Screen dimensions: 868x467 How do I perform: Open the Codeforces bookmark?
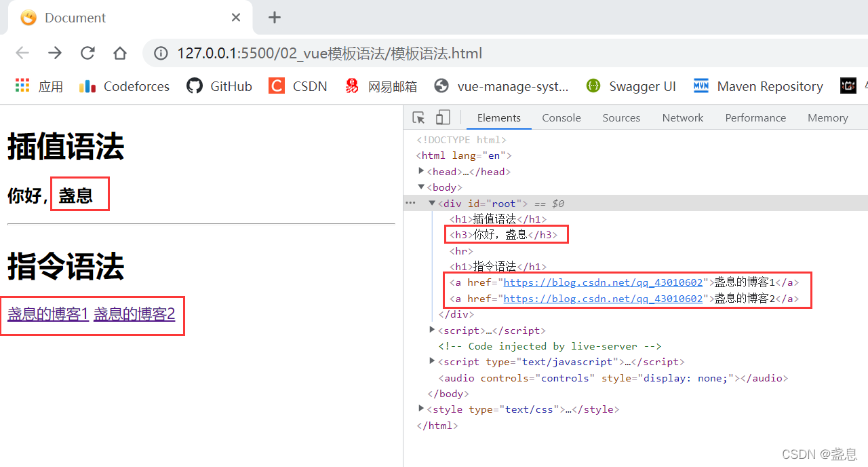click(x=125, y=86)
